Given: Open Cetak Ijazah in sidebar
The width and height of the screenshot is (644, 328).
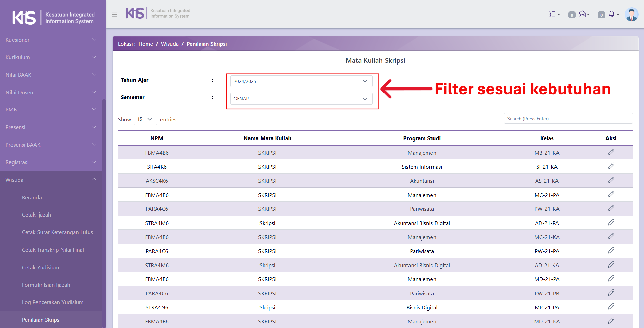Looking at the screenshot, I should point(36,215).
